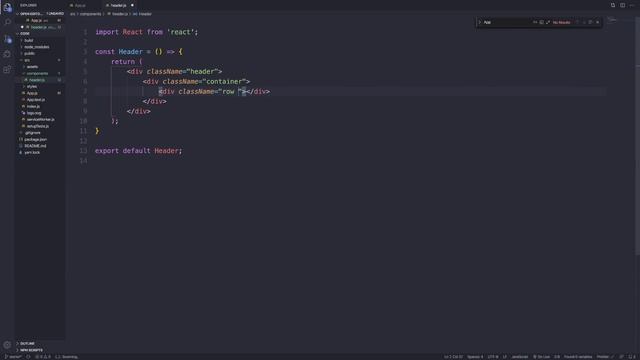Toggle Use Regular Expression in the Find widget
This screenshot has height=360, width=640.
pos(548,22)
